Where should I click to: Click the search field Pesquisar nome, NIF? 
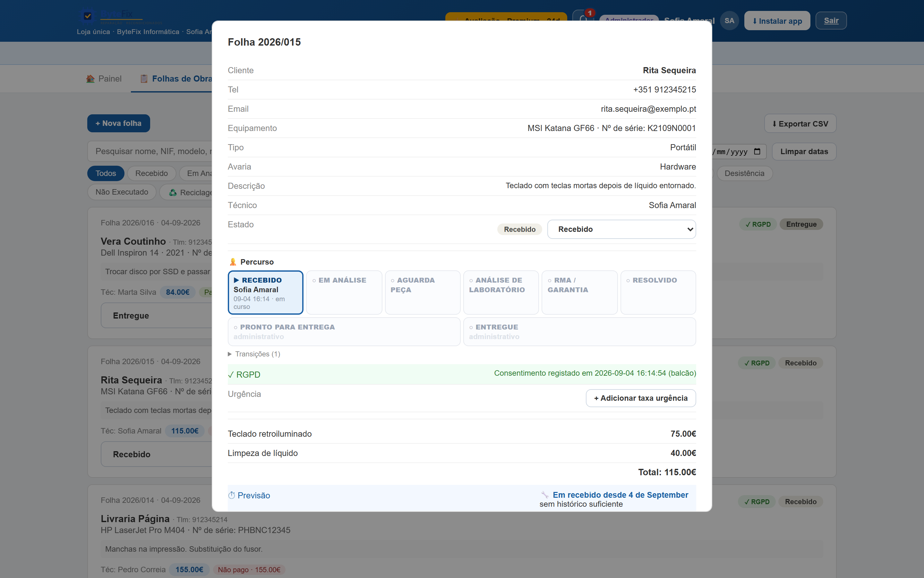150,151
